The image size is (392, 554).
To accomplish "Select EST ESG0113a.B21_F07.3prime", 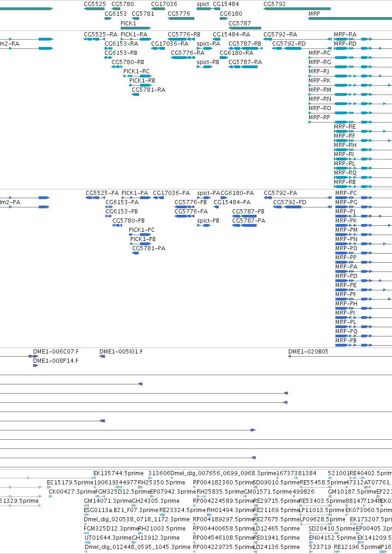I will pos(122,510).
